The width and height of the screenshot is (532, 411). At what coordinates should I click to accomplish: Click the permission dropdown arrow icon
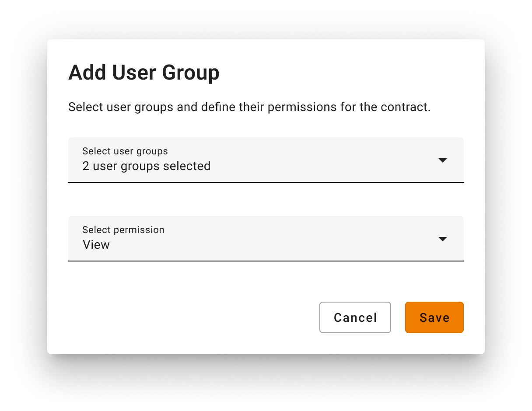[x=442, y=239]
